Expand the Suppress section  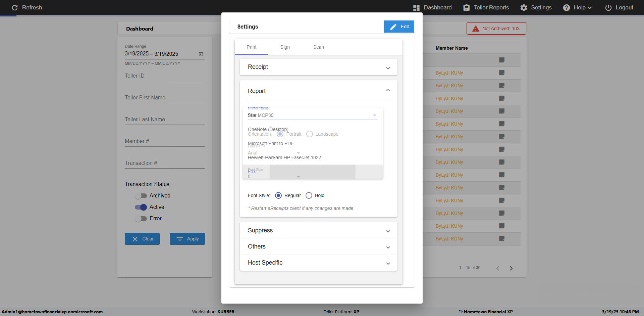[x=319, y=230]
